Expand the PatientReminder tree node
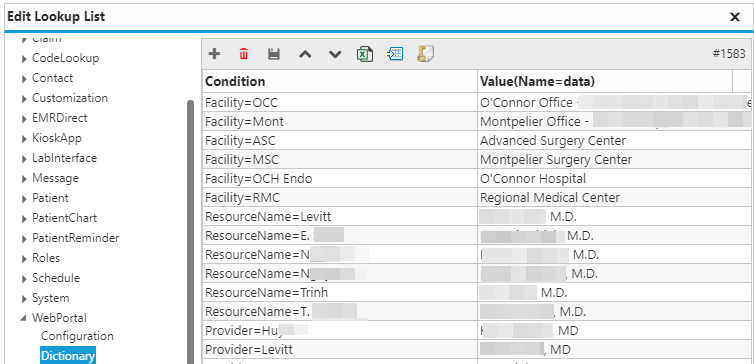754x364 pixels. click(24, 238)
